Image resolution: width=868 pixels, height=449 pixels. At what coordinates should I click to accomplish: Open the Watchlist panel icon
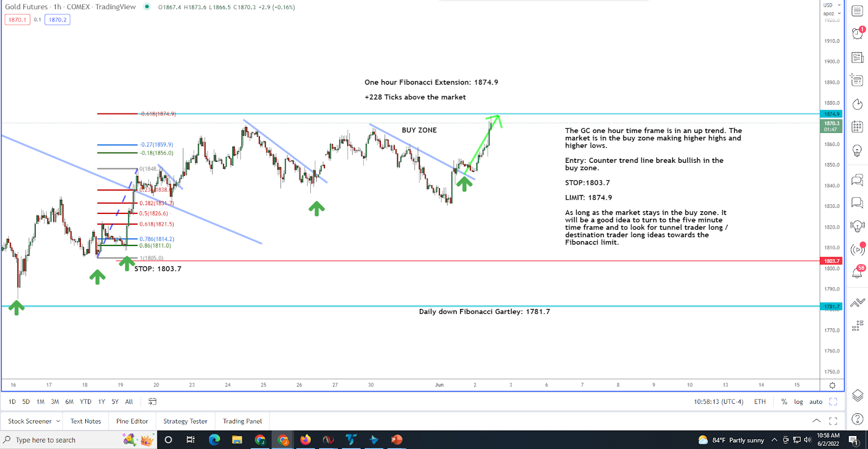tap(857, 11)
